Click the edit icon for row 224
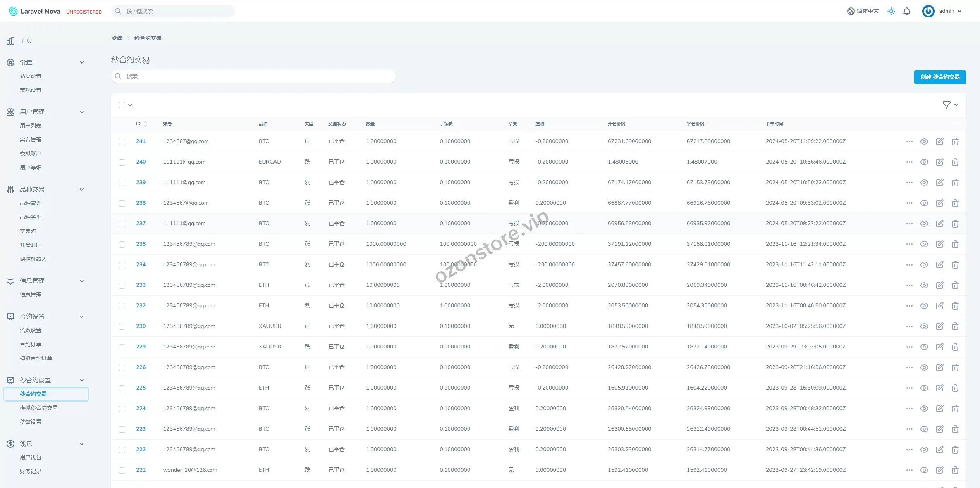 pyautogui.click(x=939, y=409)
